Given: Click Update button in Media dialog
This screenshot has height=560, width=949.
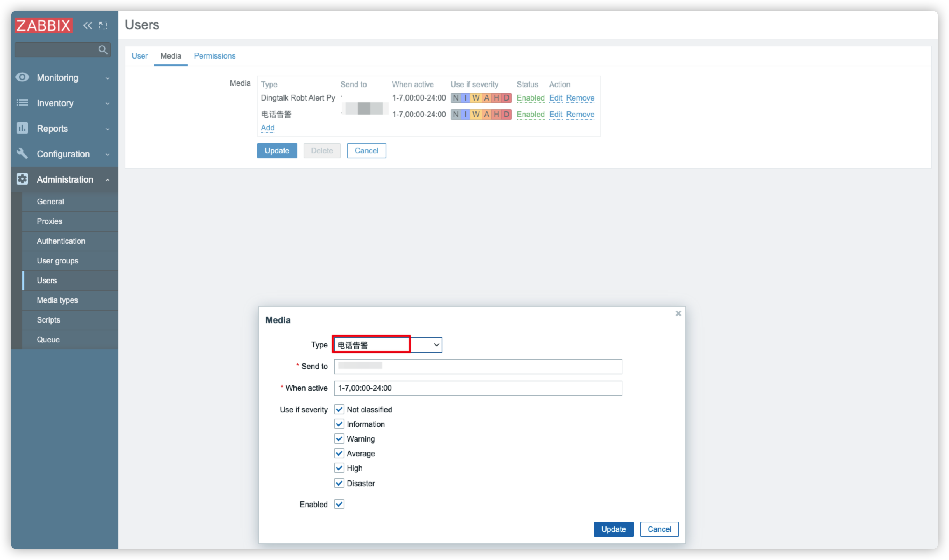Looking at the screenshot, I should [x=613, y=529].
